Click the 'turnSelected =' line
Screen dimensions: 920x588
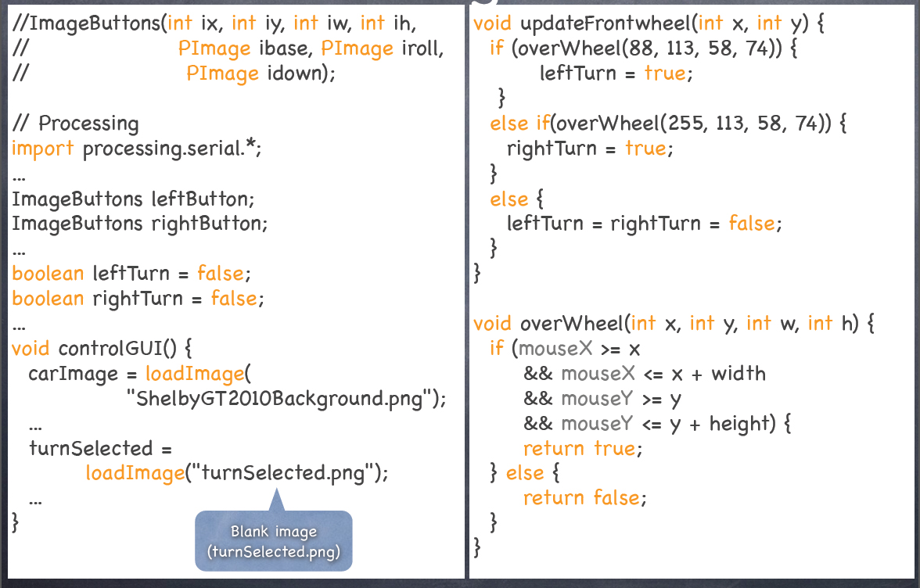point(100,449)
